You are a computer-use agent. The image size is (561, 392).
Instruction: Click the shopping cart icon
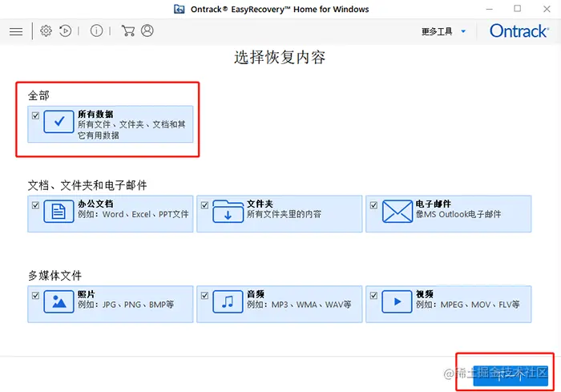(128, 30)
